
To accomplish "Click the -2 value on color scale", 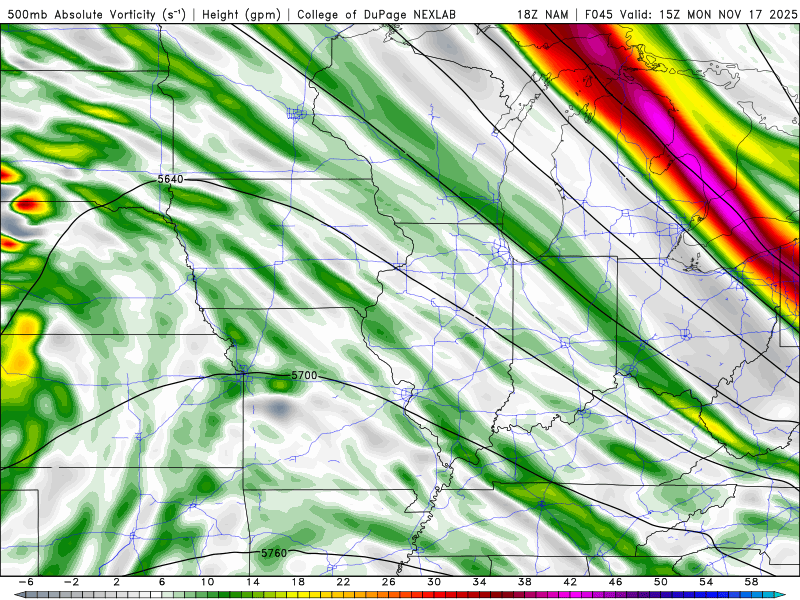I will (71, 582).
